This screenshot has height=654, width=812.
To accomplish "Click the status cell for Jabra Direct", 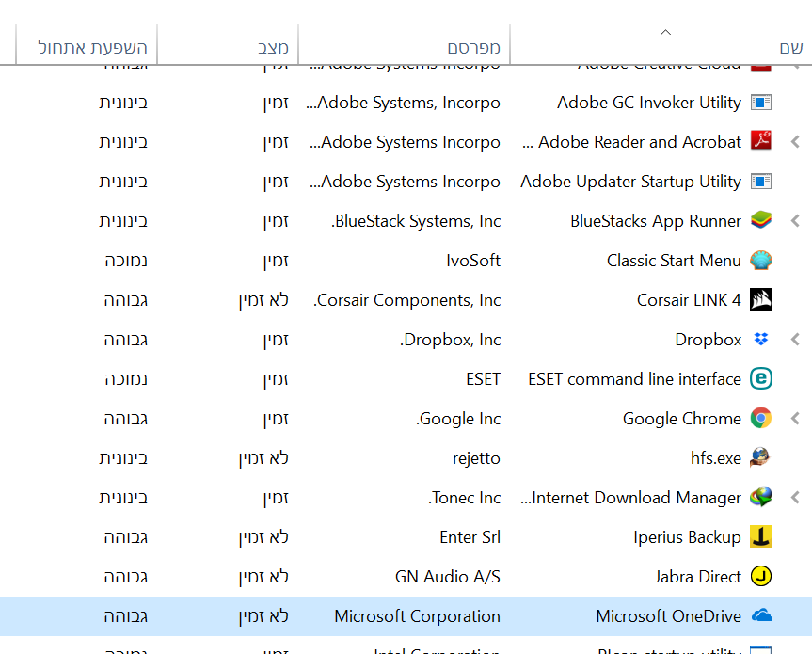I will [263, 576].
